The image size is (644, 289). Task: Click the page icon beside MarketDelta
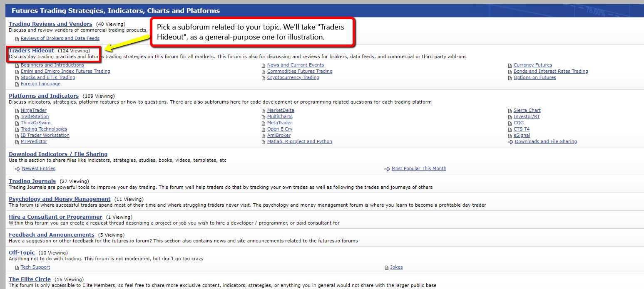[264, 111]
